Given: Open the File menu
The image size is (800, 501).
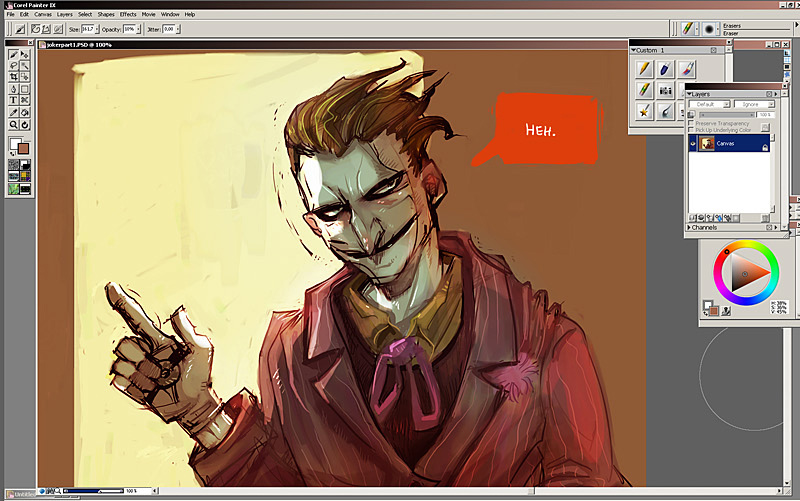Looking at the screenshot, I should [10, 14].
